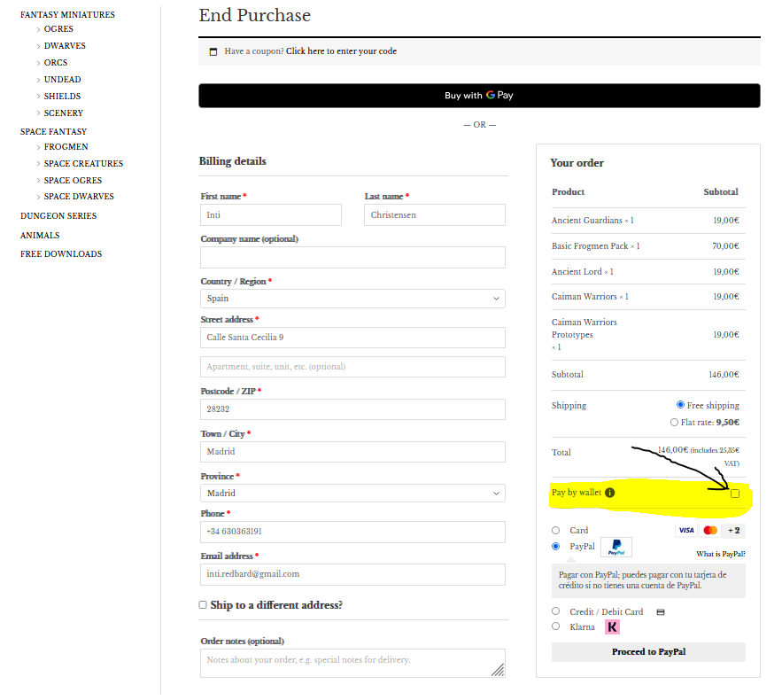
Task: Click the PayPal logo badge
Action: click(616, 548)
